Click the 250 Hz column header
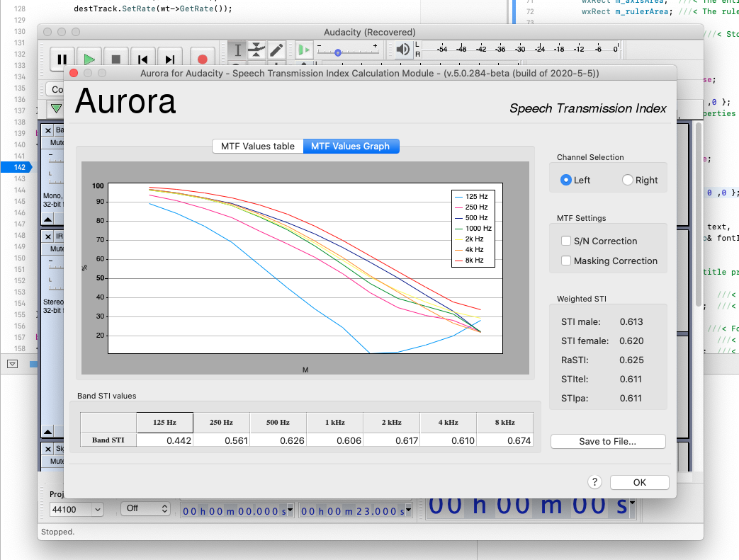This screenshot has height=560, width=739. (x=222, y=423)
